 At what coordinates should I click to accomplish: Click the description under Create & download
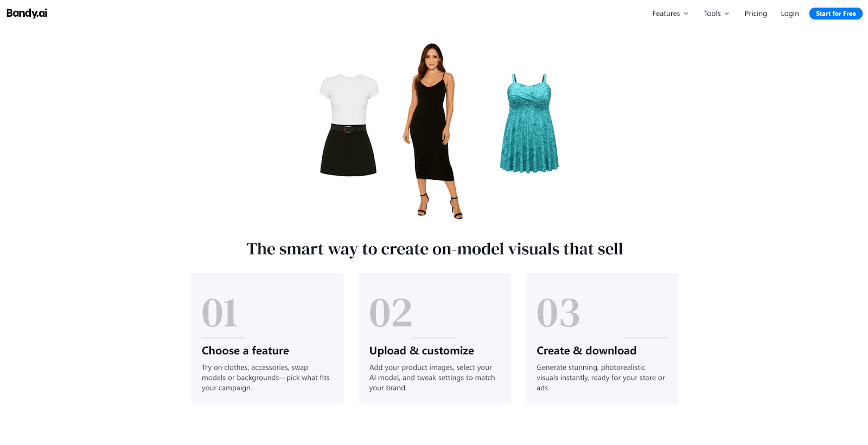click(x=601, y=377)
